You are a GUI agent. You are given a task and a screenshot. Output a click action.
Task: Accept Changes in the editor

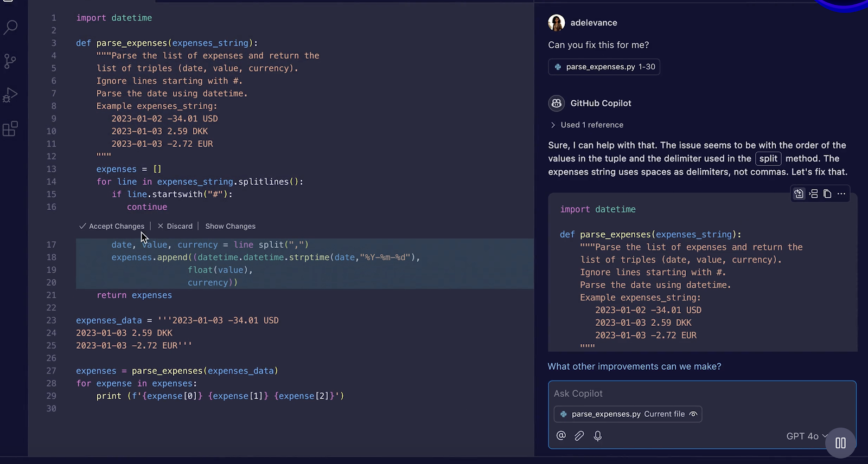112,226
